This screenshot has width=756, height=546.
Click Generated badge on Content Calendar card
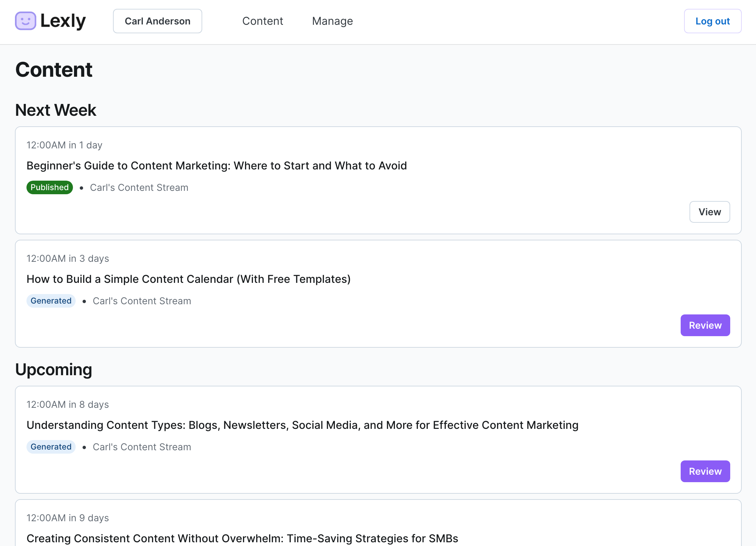[x=51, y=301]
